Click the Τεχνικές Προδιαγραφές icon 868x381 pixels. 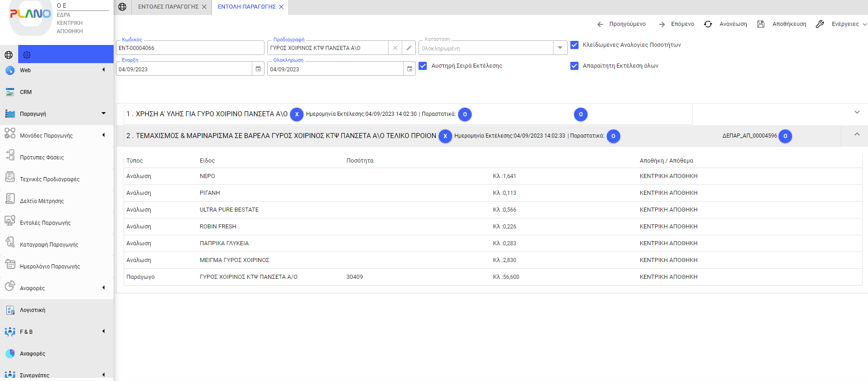coord(10,177)
